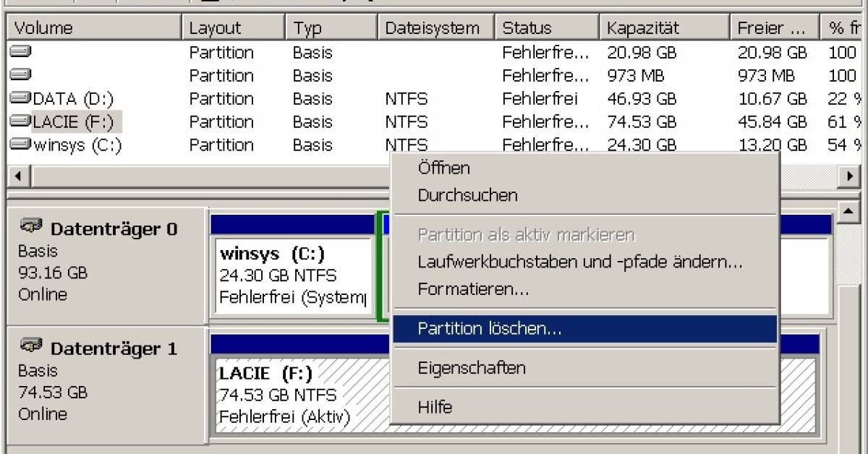Open Eigenschaften via the context menu
This screenshot has width=868, height=454.
click(470, 368)
